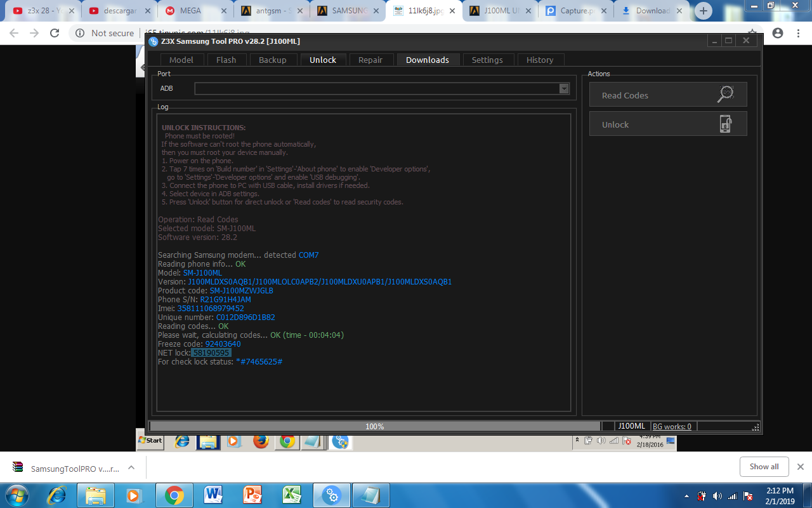Click the Read Codes action button
The height and width of the screenshot is (508, 812).
click(668, 95)
